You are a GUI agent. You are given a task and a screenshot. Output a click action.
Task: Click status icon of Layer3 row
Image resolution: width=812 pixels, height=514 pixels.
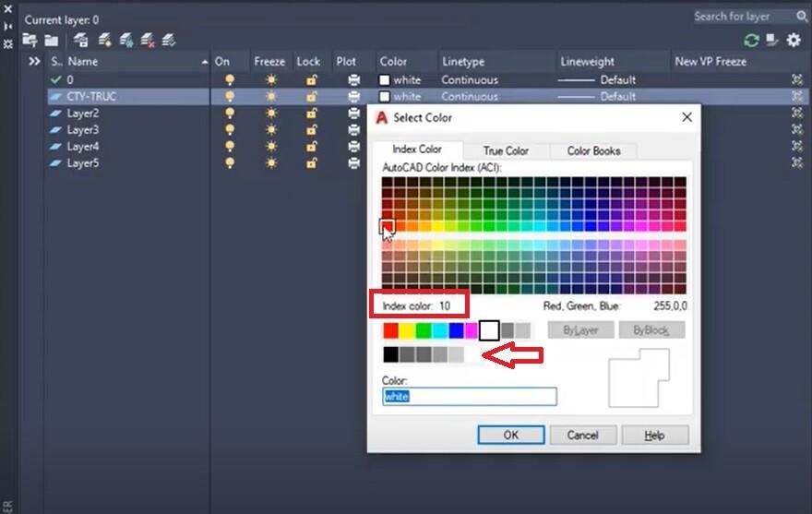pos(55,129)
